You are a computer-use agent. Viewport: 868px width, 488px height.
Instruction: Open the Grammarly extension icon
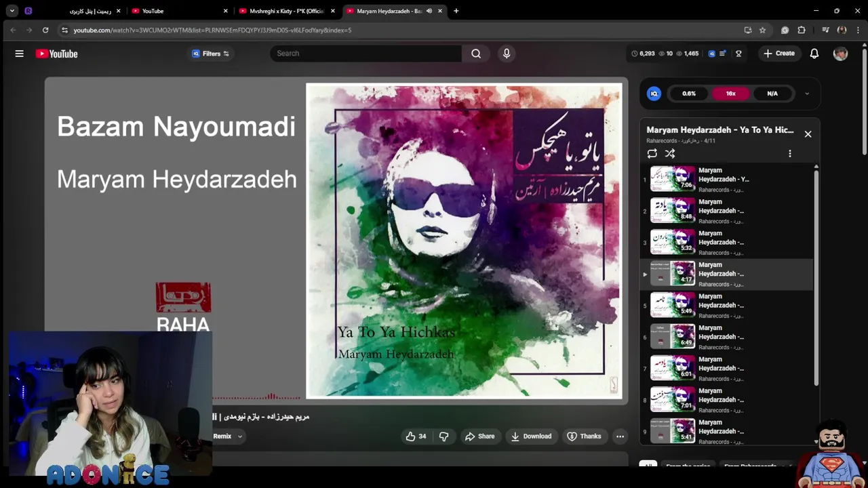(x=785, y=30)
